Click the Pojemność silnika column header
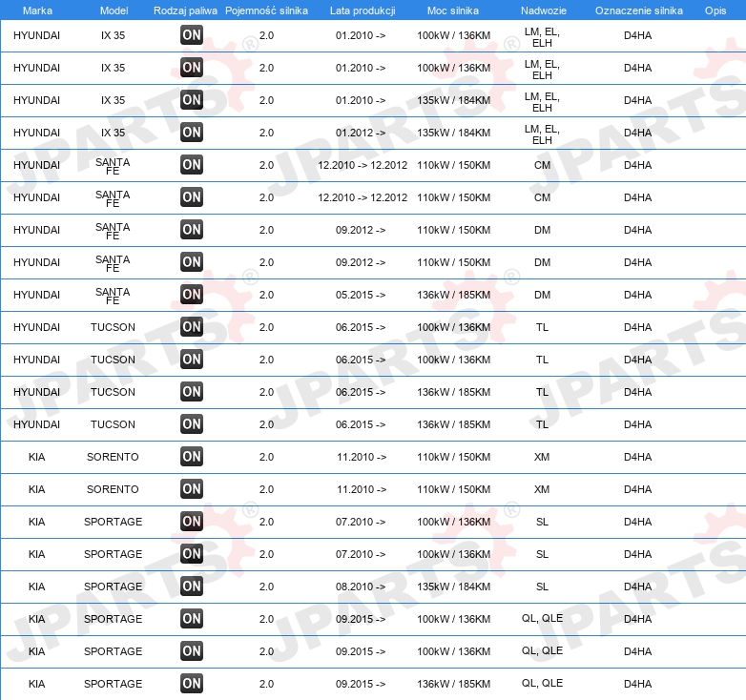746x700 pixels. point(266,10)
